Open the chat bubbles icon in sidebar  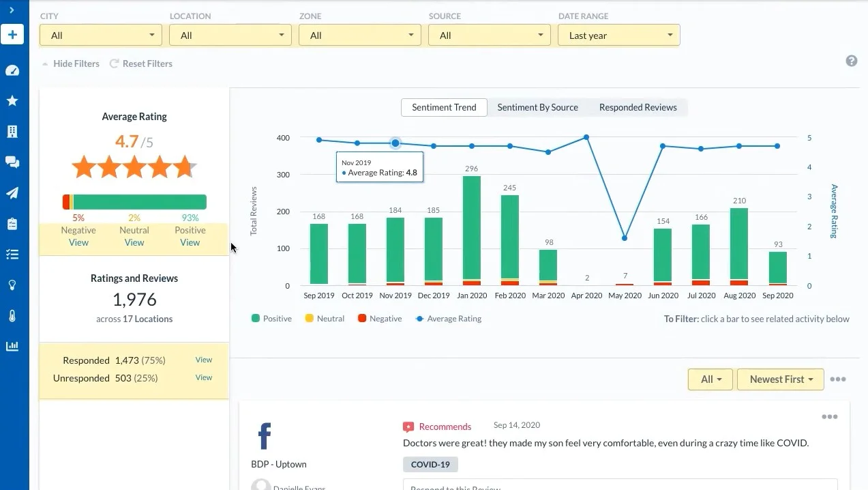12,162
